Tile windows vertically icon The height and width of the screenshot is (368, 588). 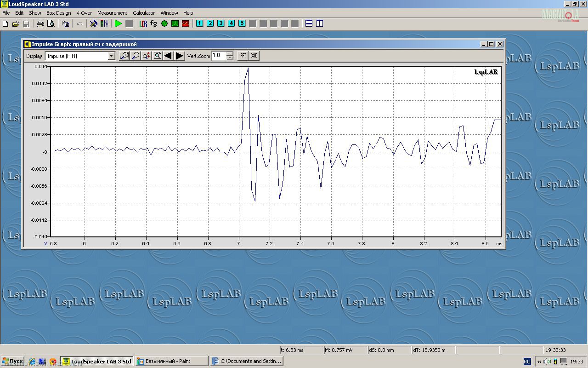[x=320, y=23]
